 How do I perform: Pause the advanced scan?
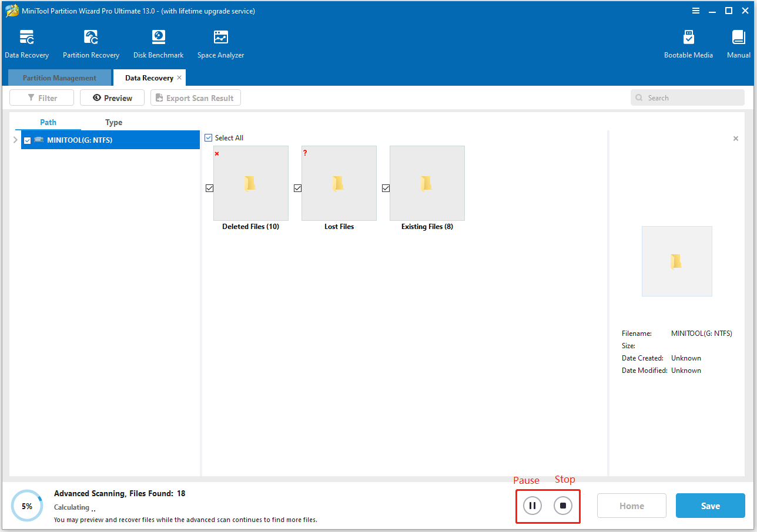pos(532,506)
